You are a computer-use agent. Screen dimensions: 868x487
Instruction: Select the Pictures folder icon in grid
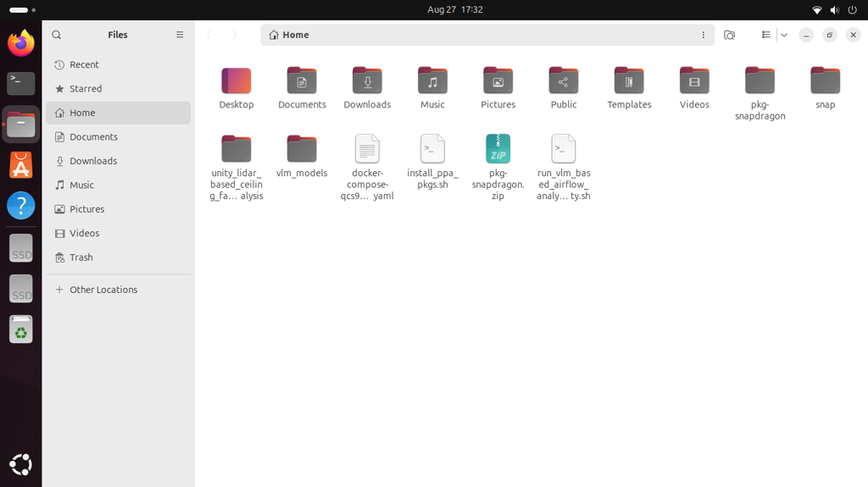coord(498,80)
